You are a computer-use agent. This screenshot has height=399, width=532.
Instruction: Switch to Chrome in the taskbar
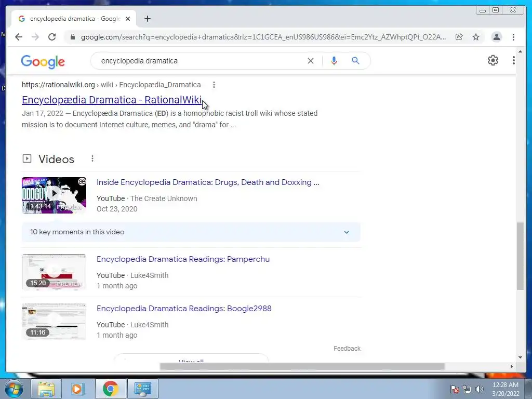110,389
